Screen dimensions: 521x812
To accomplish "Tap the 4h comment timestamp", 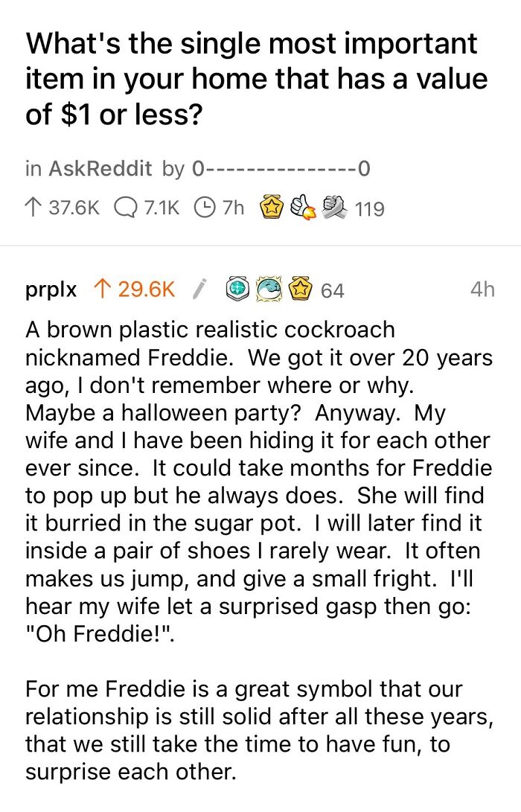I will (483, 290).
